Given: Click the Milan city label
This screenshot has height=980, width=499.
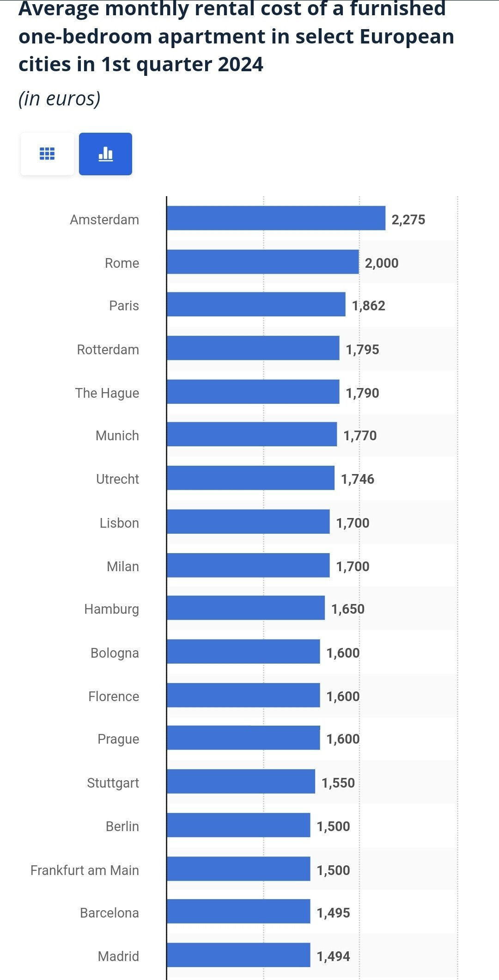Looking at the screenshot, I should point(122,566).
